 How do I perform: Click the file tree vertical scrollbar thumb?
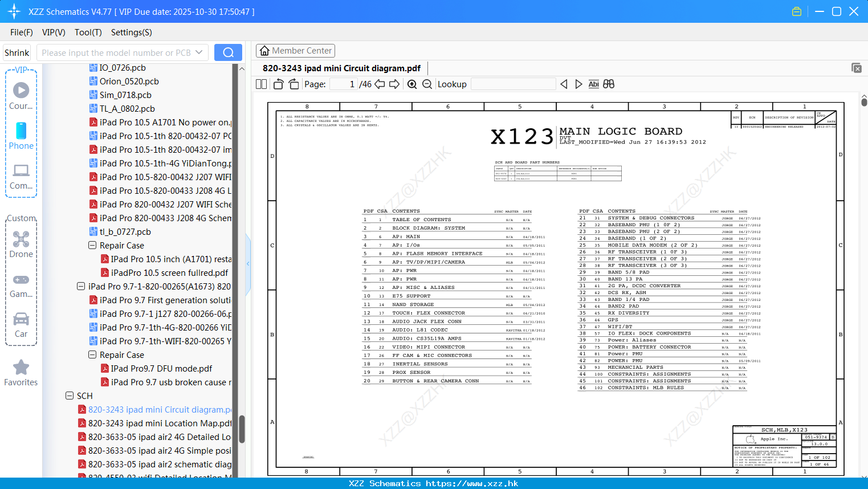(x=242, y=429)
